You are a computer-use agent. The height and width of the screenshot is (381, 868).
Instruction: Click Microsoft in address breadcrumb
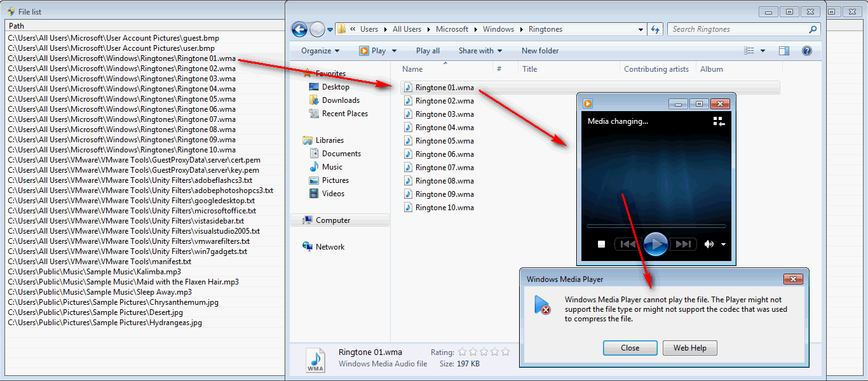click(452, 29)
